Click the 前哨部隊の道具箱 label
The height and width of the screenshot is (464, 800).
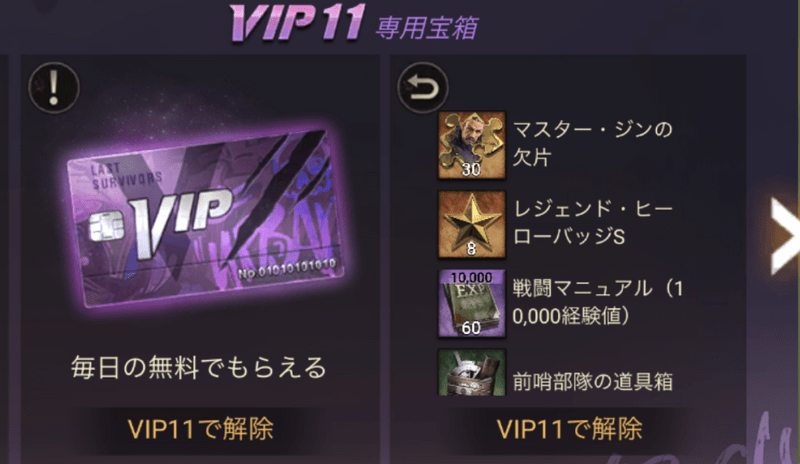coord(592,382)
